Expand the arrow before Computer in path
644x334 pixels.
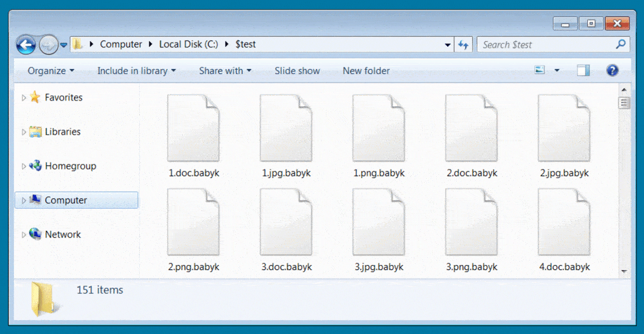coord(91,45)
